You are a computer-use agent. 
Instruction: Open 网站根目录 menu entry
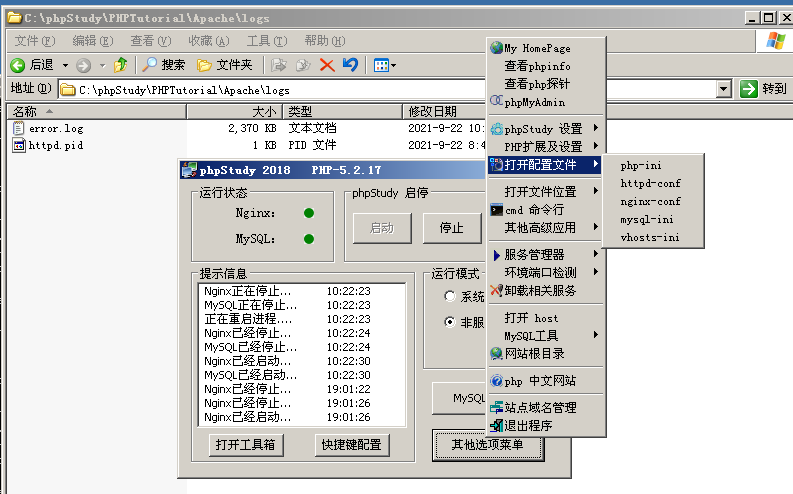click(546, 353)
